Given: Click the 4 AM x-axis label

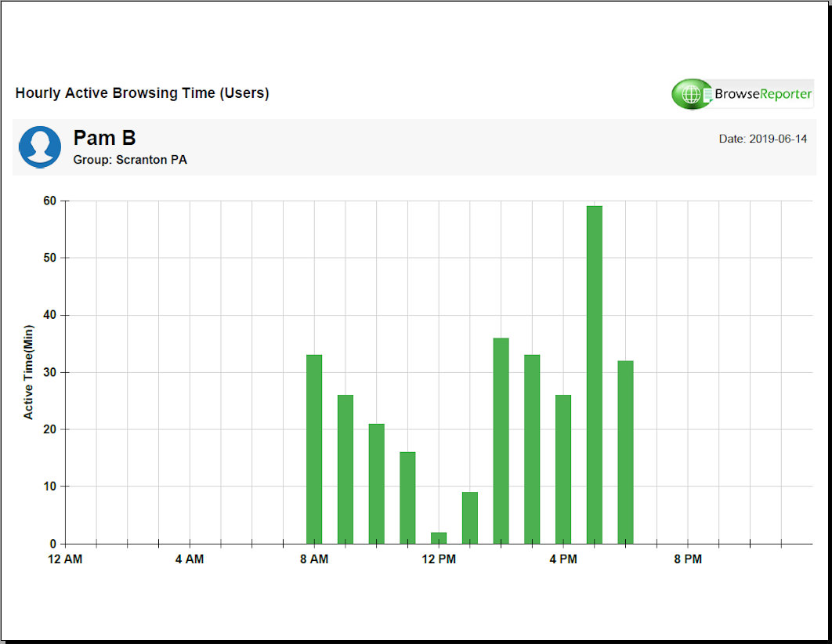Looking at the screenshot, I should [x=190, y=559].
